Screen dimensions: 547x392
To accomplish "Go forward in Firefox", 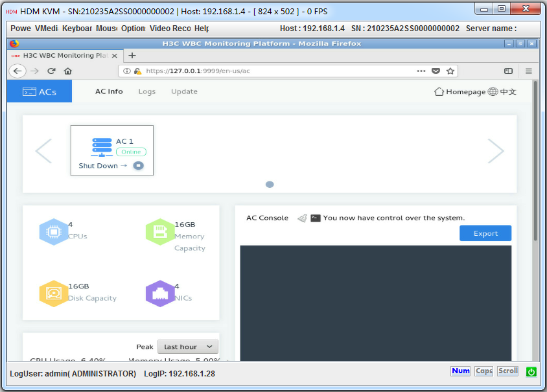I will tap(34, 71).
